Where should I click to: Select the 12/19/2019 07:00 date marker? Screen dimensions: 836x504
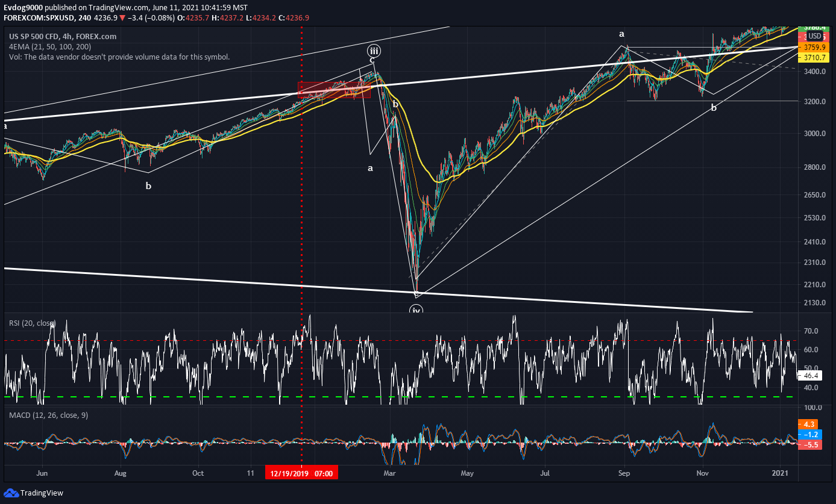301,473
